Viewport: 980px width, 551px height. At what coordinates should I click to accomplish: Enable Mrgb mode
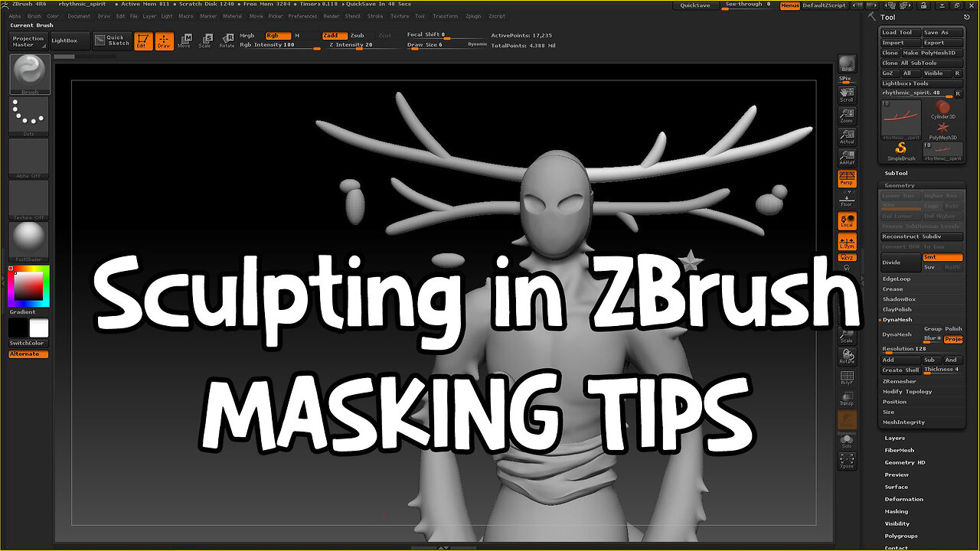point(248,35)
